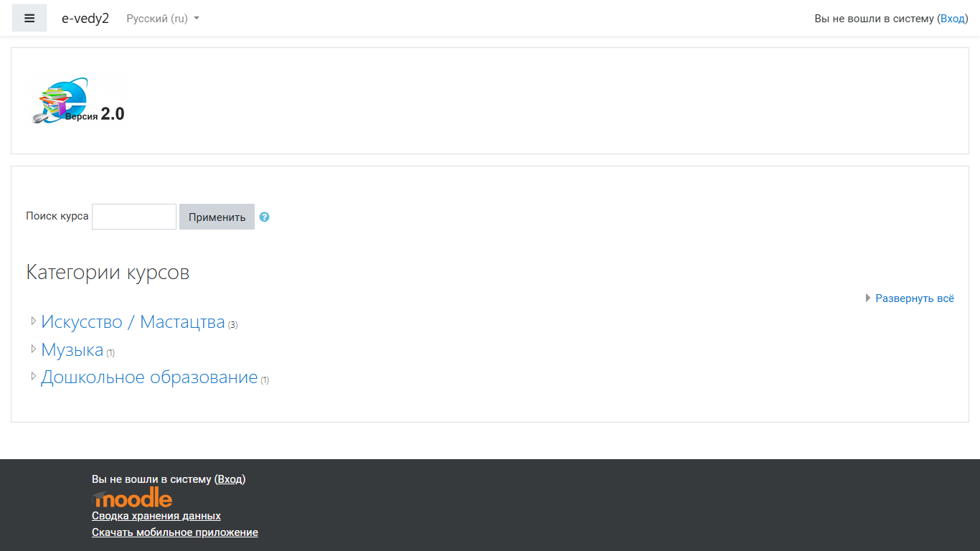Open the hamburger side panel menu
The image size is (980, 551).
(29, 18)
